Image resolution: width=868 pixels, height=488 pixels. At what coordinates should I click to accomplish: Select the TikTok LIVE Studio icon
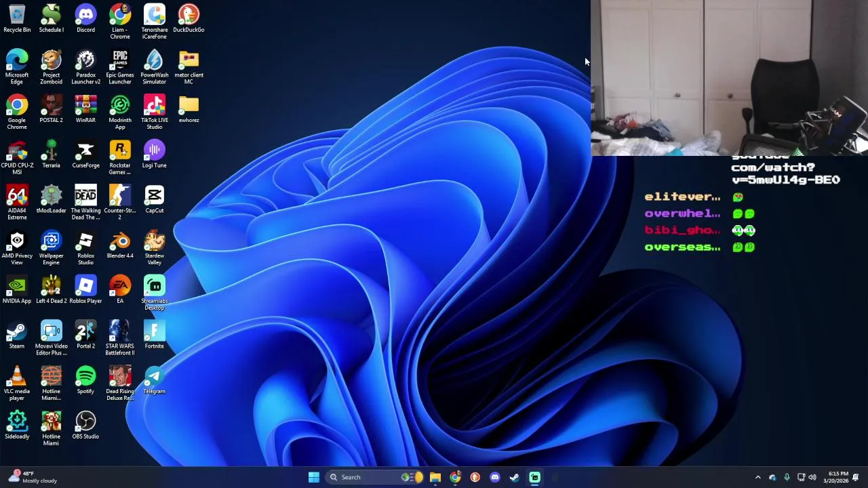click(155, 113)
